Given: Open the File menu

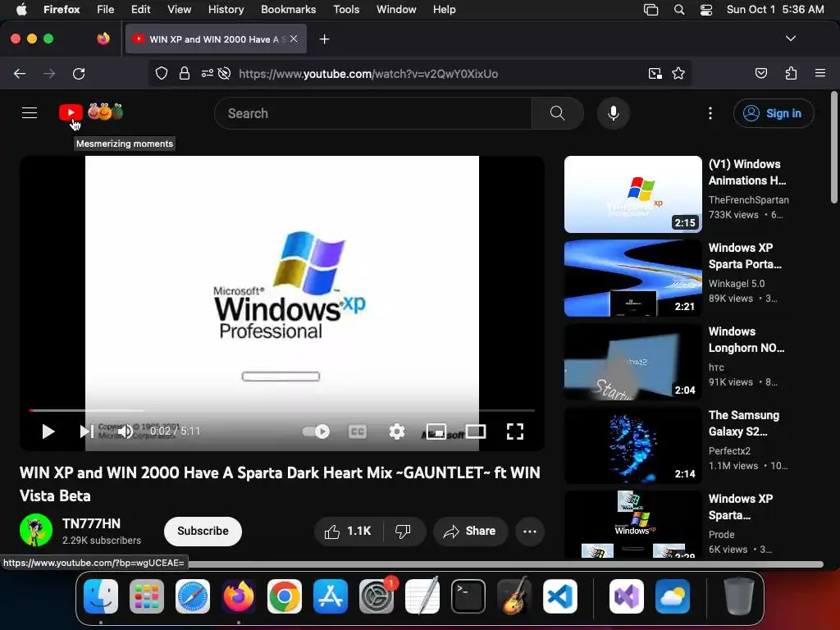Looking at the screenshot, I should point(105,9).
